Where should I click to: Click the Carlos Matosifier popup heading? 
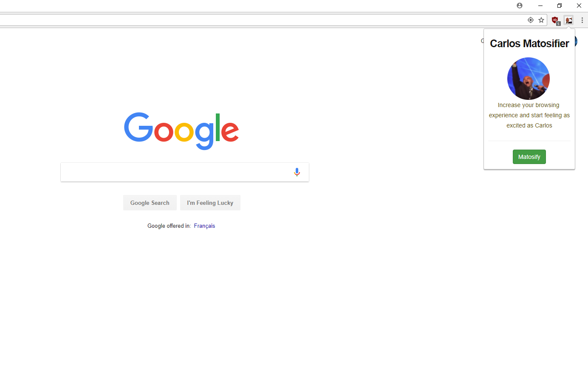point(529,43)
